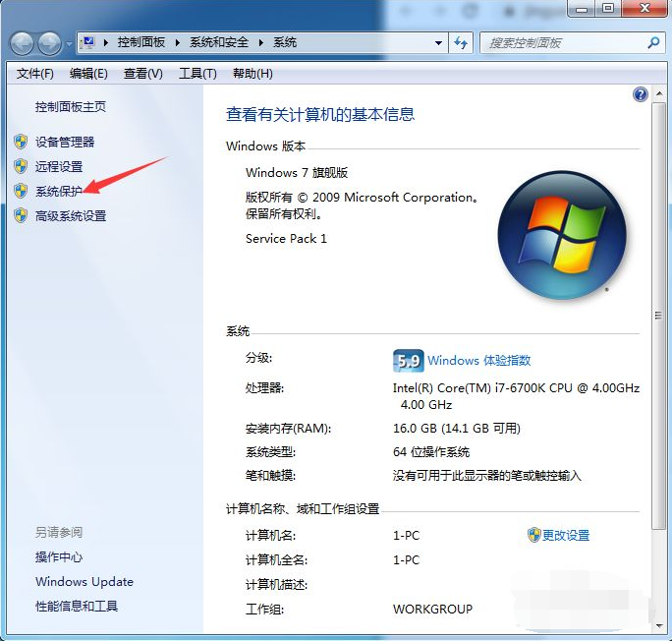The image size is (672, 641).
Task: Go to 控制面板主页
Action: coord(71,107)
